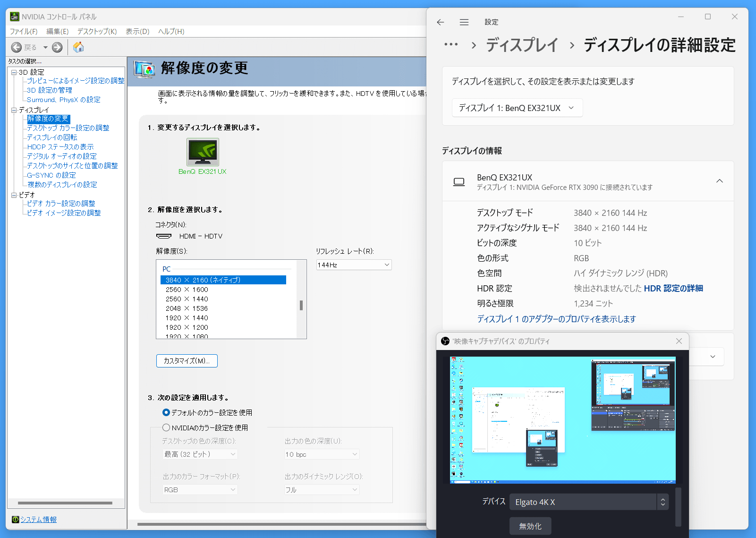Screen dimensions: 756x538
Task: Open the output color format RGB dropdown
Action: pyautogui.click(x=200, y=490)
